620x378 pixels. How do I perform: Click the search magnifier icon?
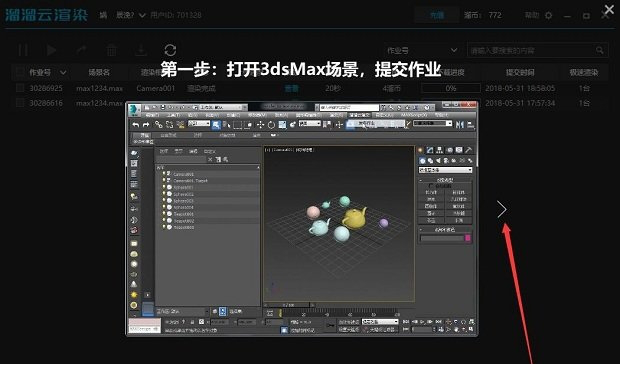coord(600,50)
